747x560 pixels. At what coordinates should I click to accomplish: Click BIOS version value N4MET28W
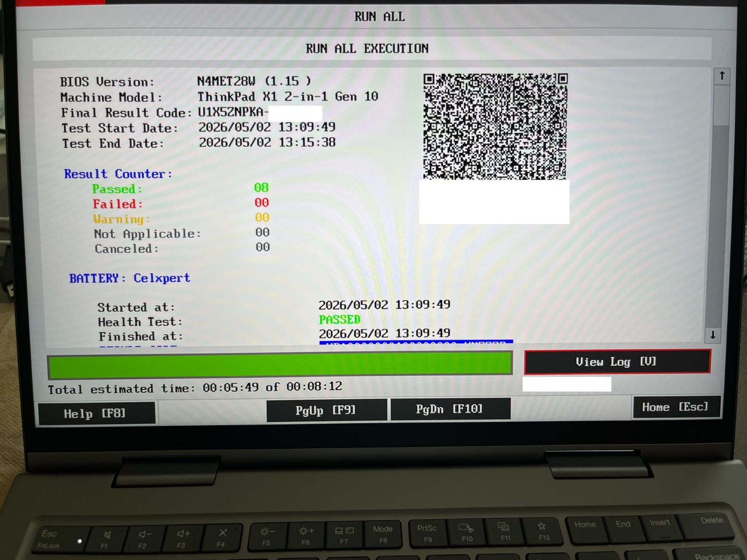226,81
